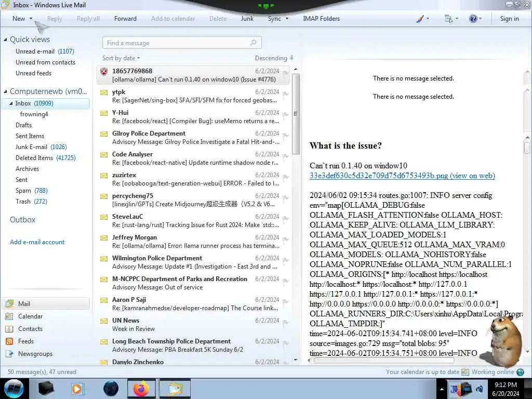The image size is (532, 399).
Task: Click Sign in
Action: [x=509, y=19]
